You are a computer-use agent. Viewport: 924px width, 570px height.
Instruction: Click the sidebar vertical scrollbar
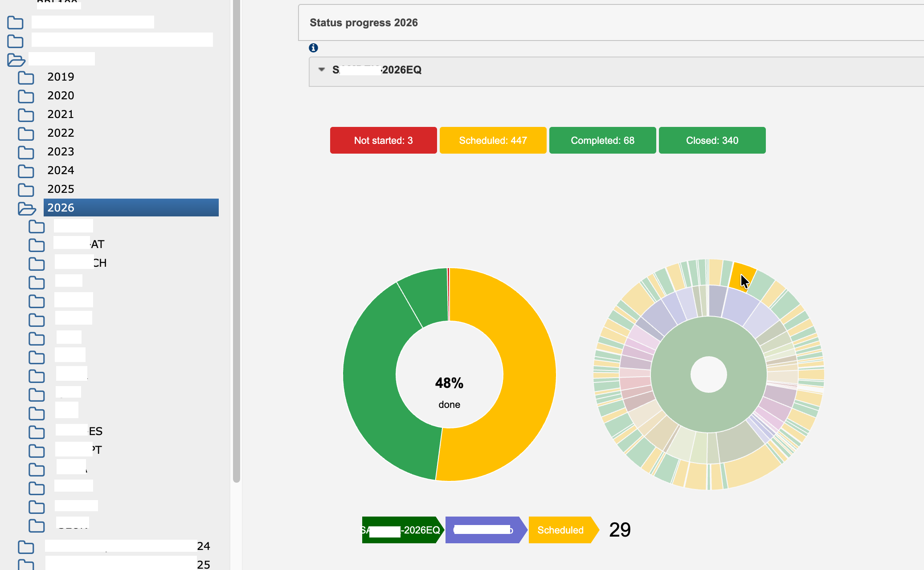[237, 240]
